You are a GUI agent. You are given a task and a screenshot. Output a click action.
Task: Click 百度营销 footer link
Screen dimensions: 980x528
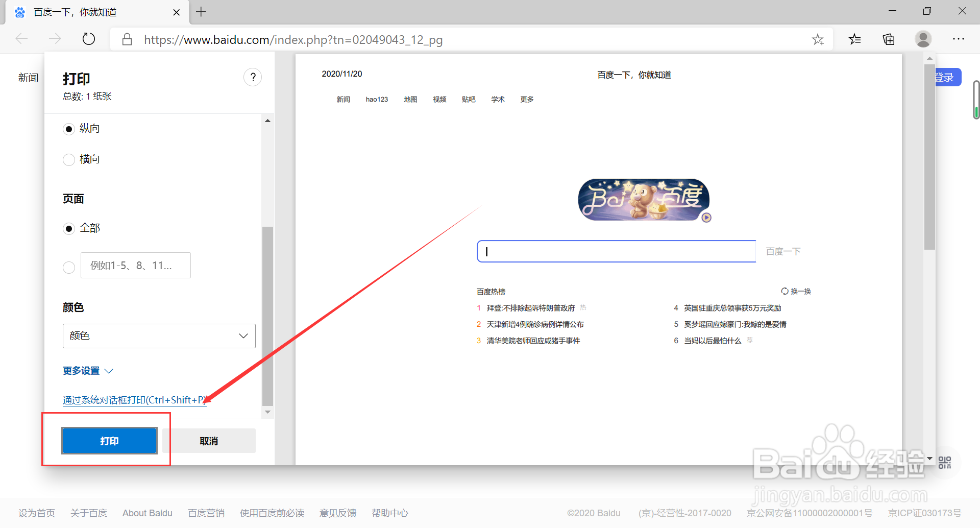pos(206,513)
